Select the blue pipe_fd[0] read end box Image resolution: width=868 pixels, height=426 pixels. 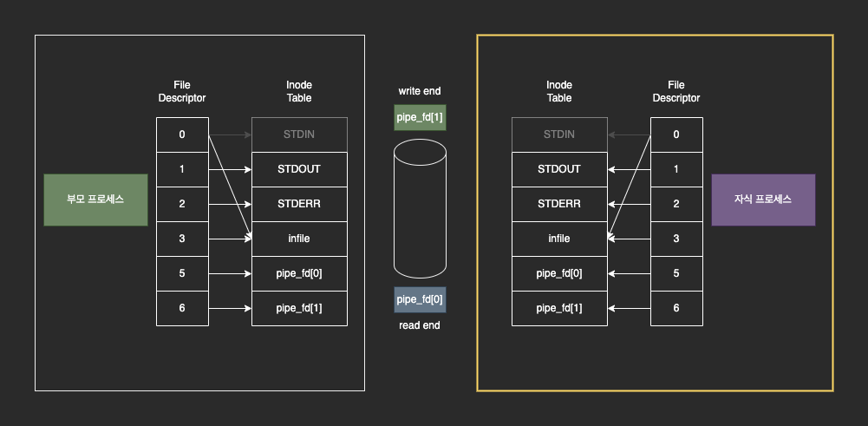click(420, 299)
